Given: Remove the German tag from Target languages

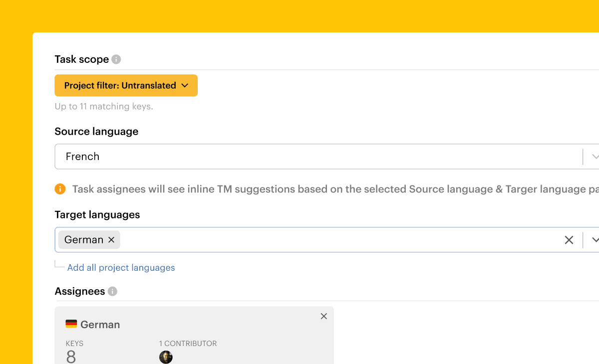Looking at the screenshot, I should tap(111, 240).
